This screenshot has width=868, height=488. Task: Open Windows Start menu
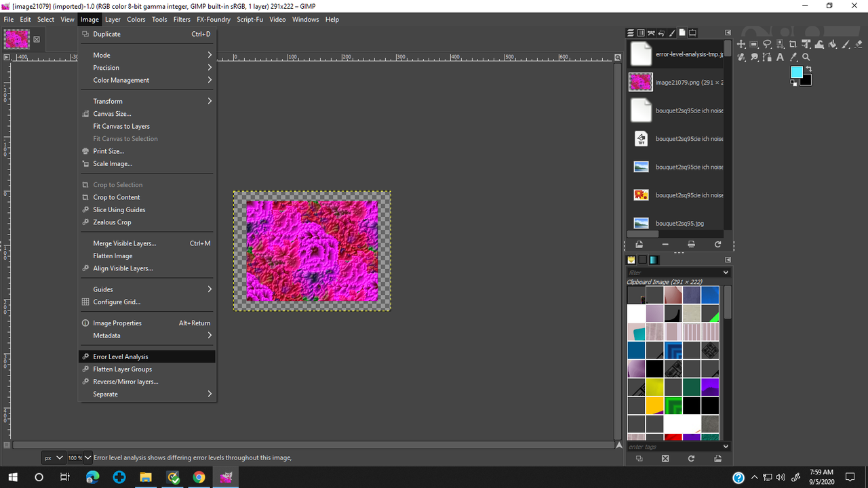click(x=12, y=477)
